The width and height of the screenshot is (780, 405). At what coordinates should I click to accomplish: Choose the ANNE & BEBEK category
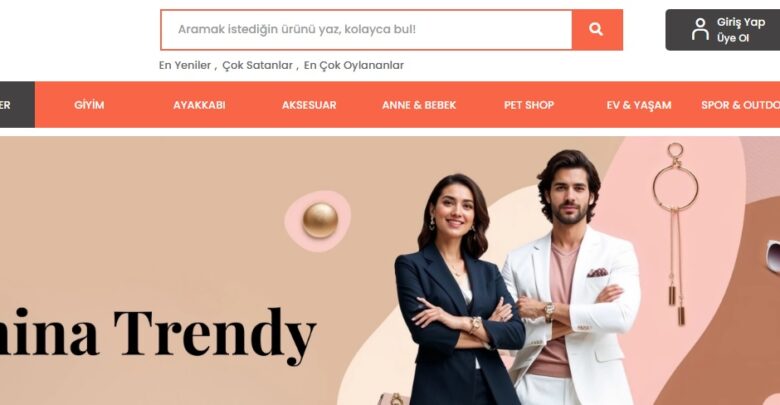pyautogui.click(x=419, y=105)
